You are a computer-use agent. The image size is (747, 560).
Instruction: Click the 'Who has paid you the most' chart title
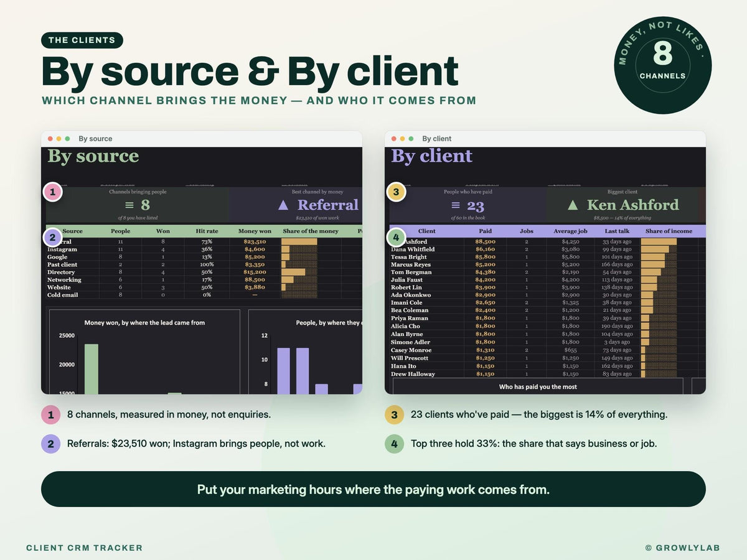click(x=538, y=386)
